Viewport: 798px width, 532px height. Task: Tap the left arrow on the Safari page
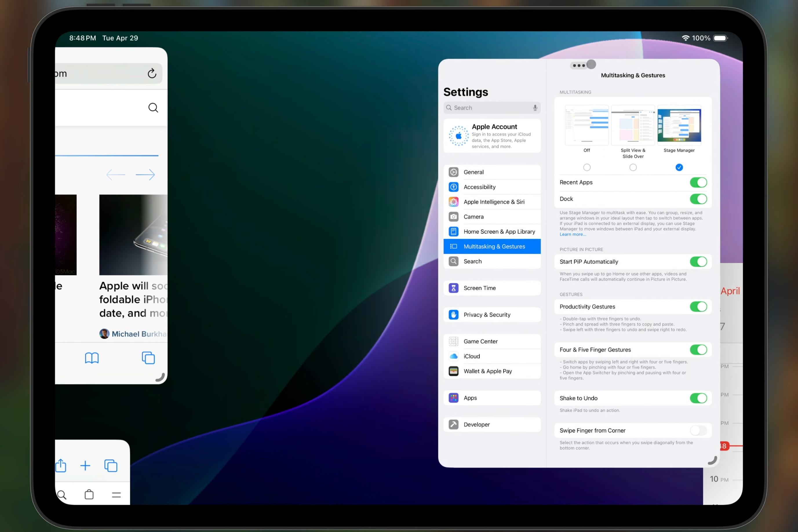[x=116, y=175]
